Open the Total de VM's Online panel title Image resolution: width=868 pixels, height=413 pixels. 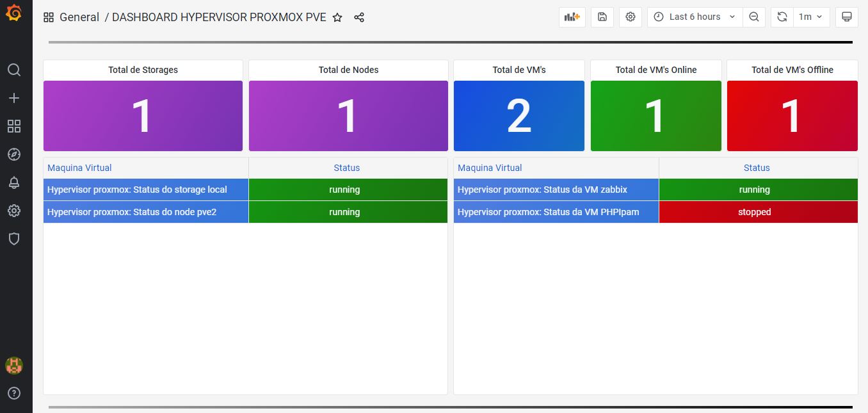(x=656, y=70)
